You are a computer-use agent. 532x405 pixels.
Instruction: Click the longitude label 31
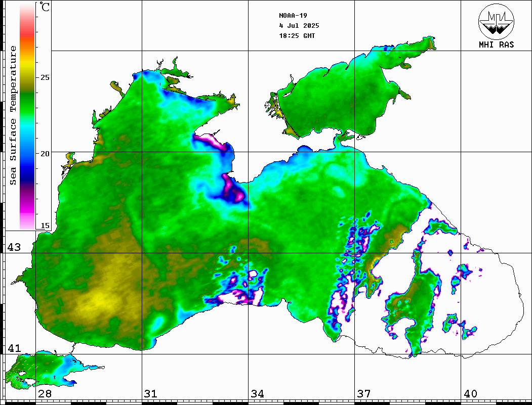pyautogui.click(x=151, y=394)
